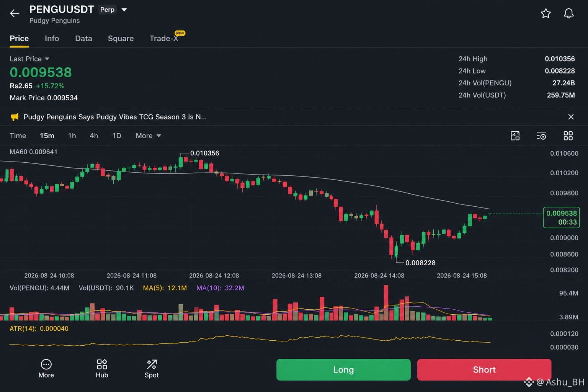This screenshot has height=392, width=588.
Task: Select the 1h chart interval
Action: pos(72,136)
